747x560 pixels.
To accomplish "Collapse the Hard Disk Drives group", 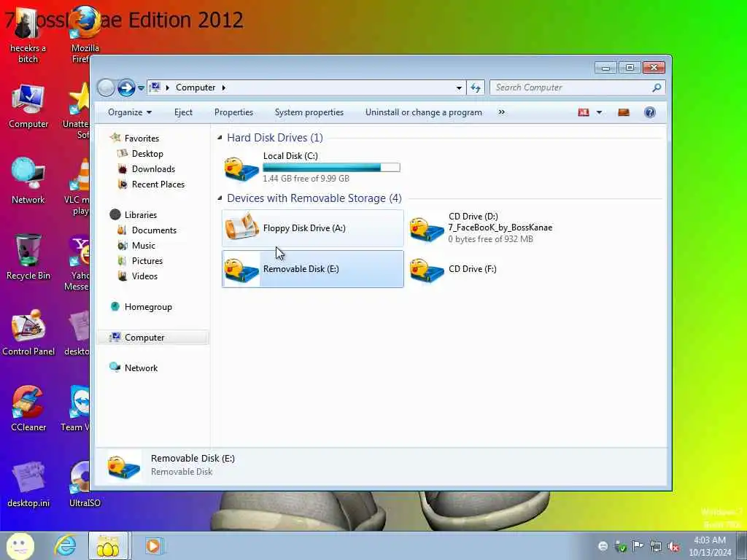I will pyautogui.click(x=220, y=138).
